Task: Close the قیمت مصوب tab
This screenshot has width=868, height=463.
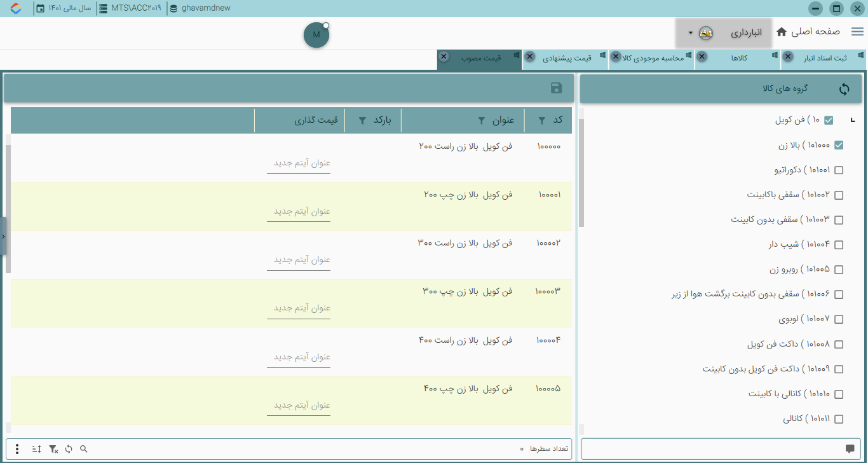Action: click(444, 57)
